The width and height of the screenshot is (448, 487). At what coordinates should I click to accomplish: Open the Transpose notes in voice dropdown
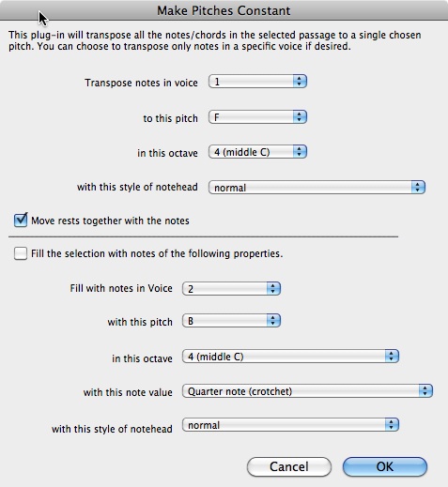(x=257, y=82)
